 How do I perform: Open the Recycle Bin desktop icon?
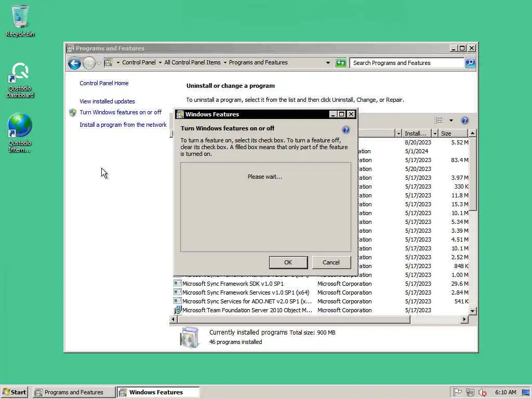coord(20,21)
